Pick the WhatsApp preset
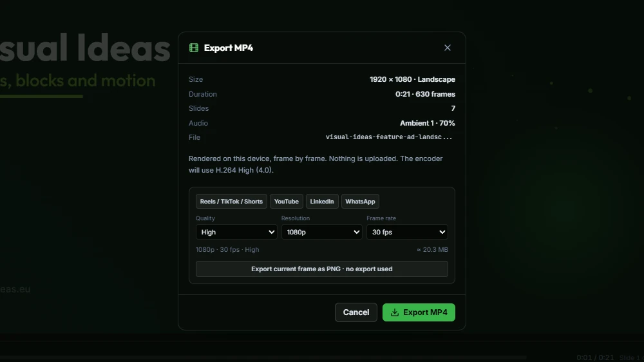 [360, 202]
